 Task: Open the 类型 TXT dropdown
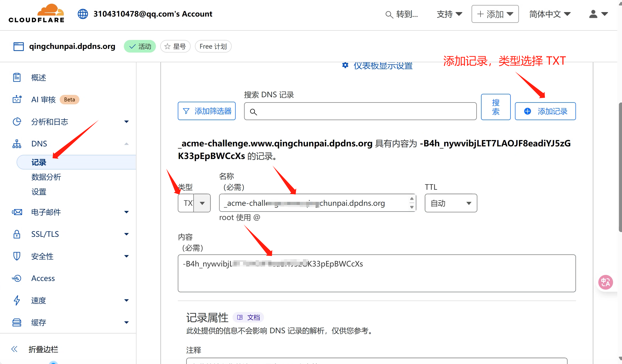coord(194,203)
